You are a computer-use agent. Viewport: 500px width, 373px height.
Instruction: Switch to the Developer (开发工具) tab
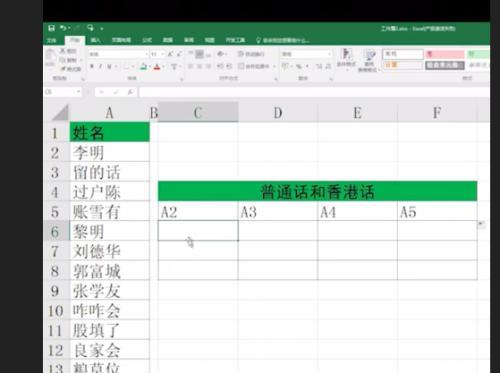[x=235, y=40]
